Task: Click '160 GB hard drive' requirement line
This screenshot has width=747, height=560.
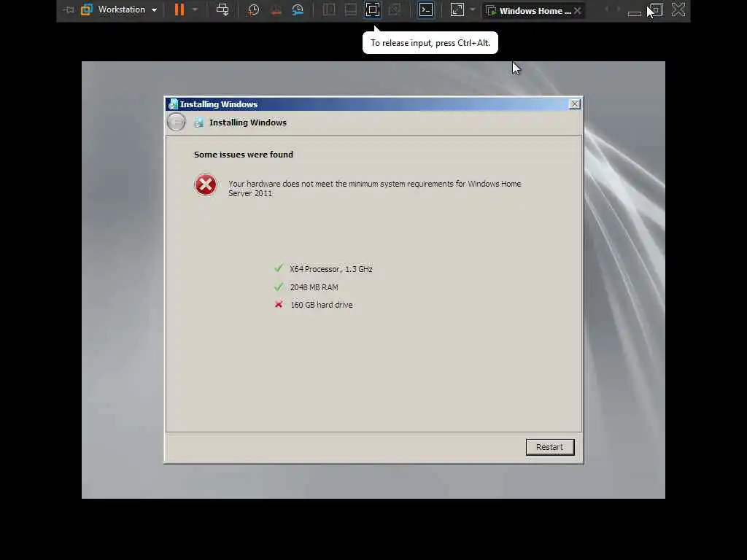Action: point(322,305)
